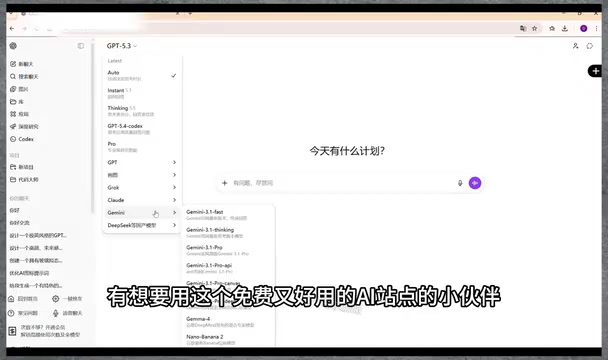Expand the Grok submenu
This screenshot has width=608, height=360.
[x=142, y=187]
